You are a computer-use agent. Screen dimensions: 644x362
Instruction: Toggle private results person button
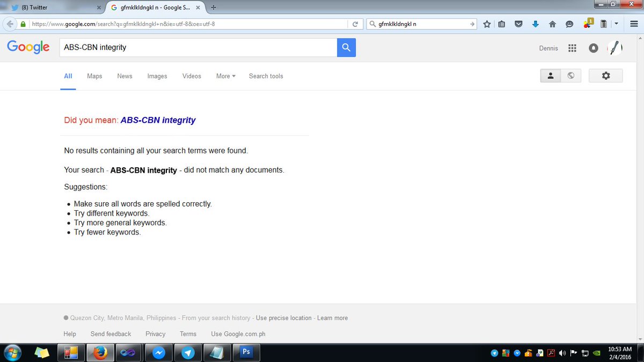click(550, 76)
